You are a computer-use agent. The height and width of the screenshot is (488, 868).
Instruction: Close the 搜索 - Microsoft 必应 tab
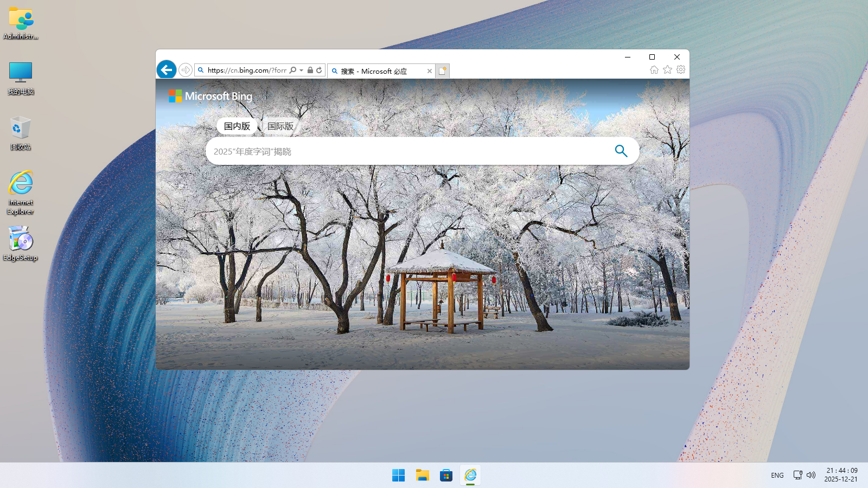pos(430,71)
